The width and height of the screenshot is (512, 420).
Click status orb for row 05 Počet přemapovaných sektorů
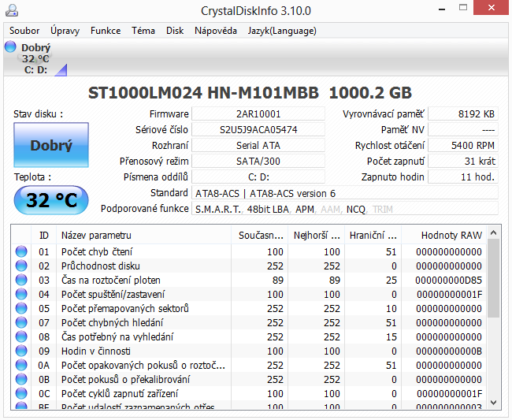tap(21, 309)
